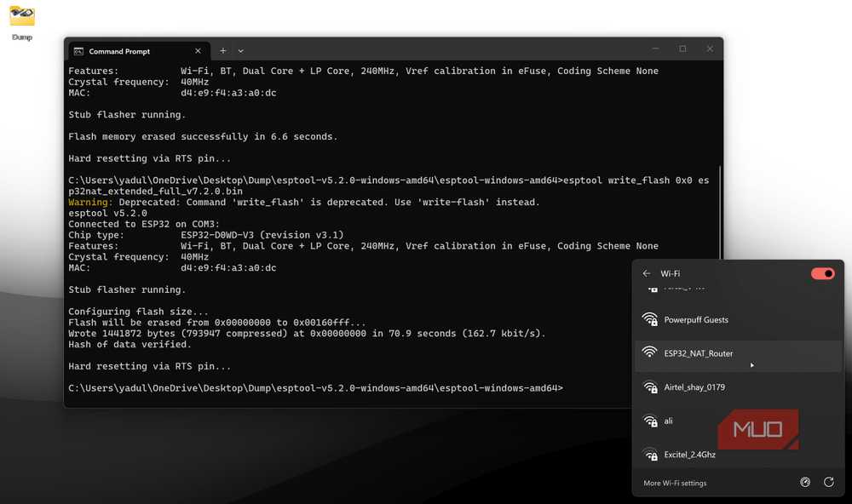Viewport: 852px width, 504px height.
Task: Click the Airtel_shay_0179 signal icon
Action: (650, 387)
